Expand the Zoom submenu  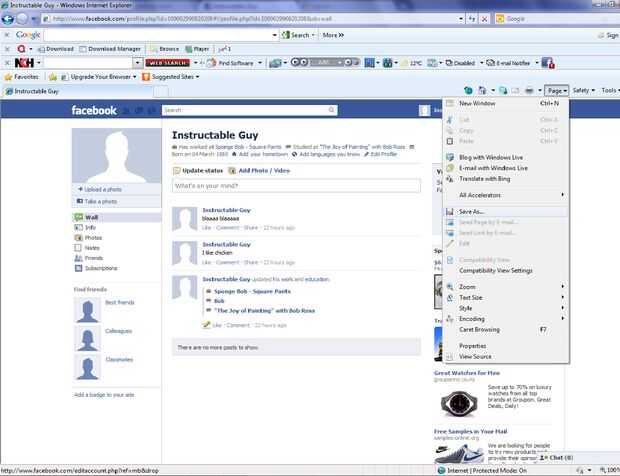tap(506, 287)
